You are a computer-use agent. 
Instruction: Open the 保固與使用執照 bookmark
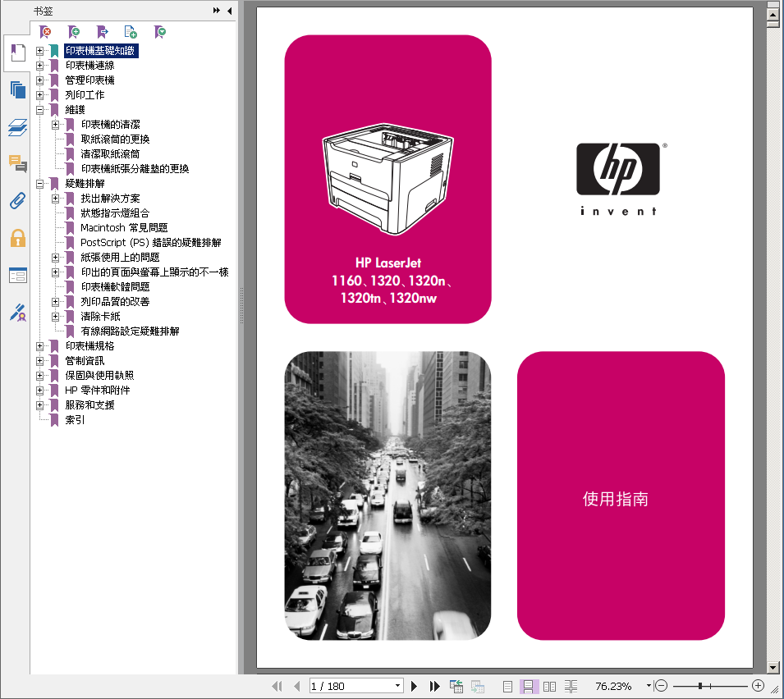[x=99, y=375]
